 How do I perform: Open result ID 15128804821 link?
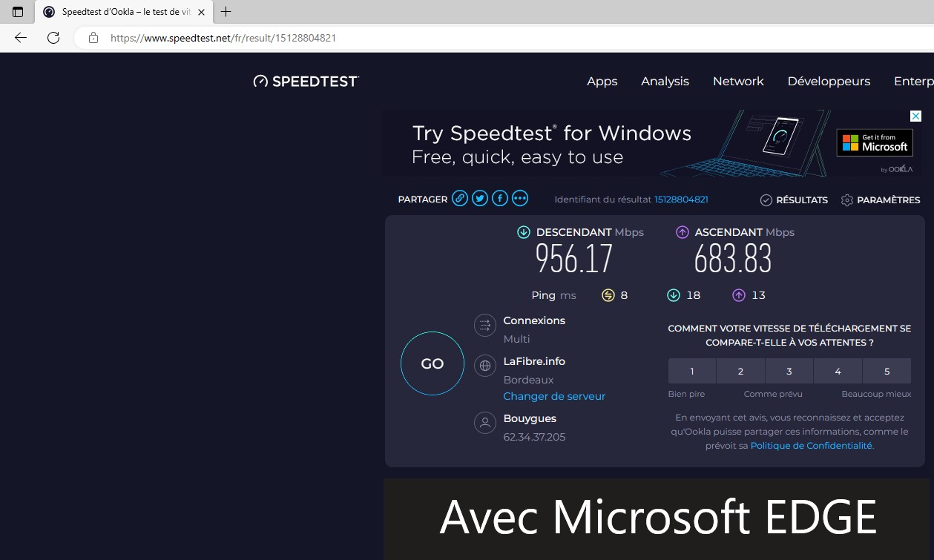[681, 200]
